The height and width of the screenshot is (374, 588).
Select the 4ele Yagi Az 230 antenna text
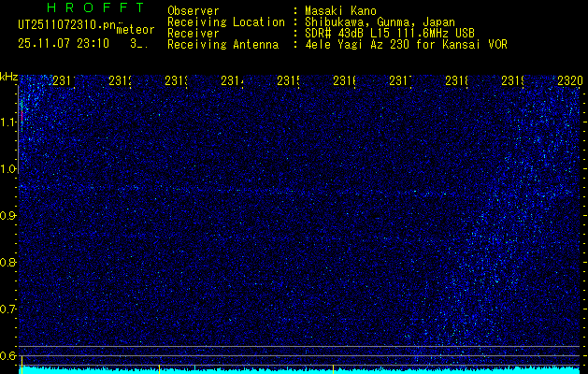click(406, 45)
